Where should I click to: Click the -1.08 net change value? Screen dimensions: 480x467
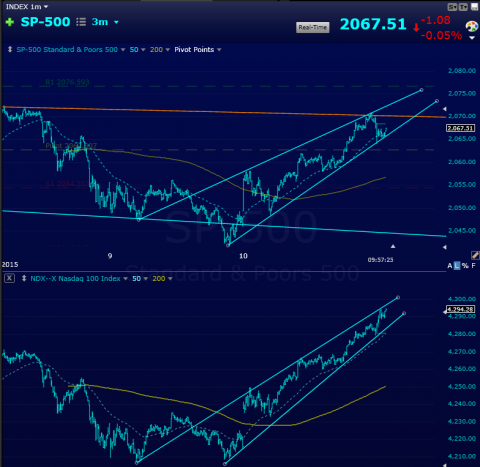click(436, 20)
